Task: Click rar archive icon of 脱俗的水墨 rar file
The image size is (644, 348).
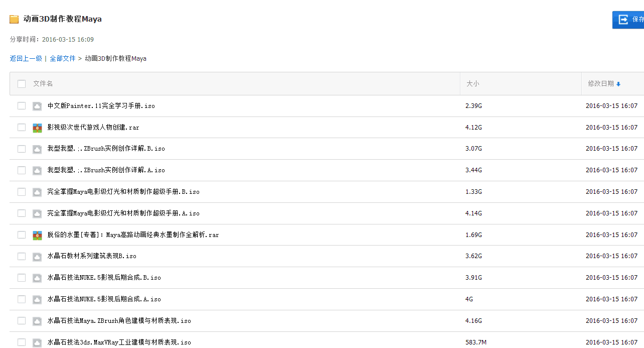Action: [37, 235]
